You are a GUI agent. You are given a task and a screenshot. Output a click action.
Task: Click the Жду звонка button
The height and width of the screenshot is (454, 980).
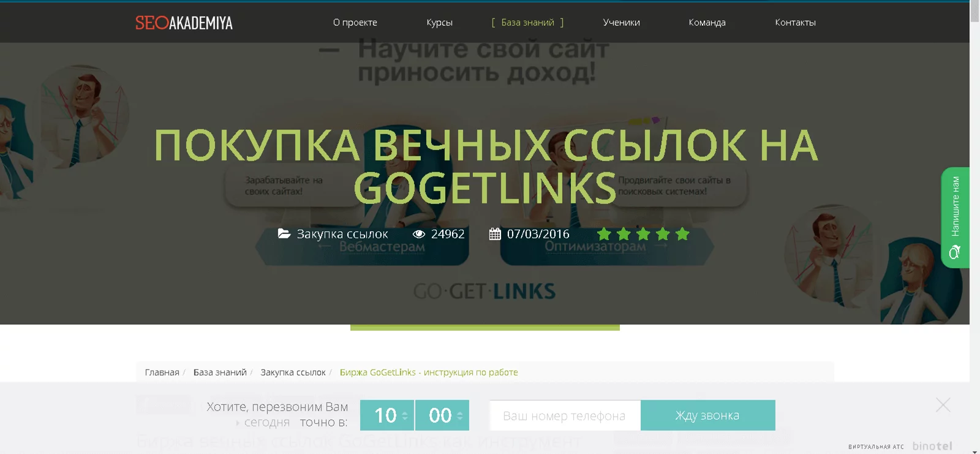(x=708, y=415)
